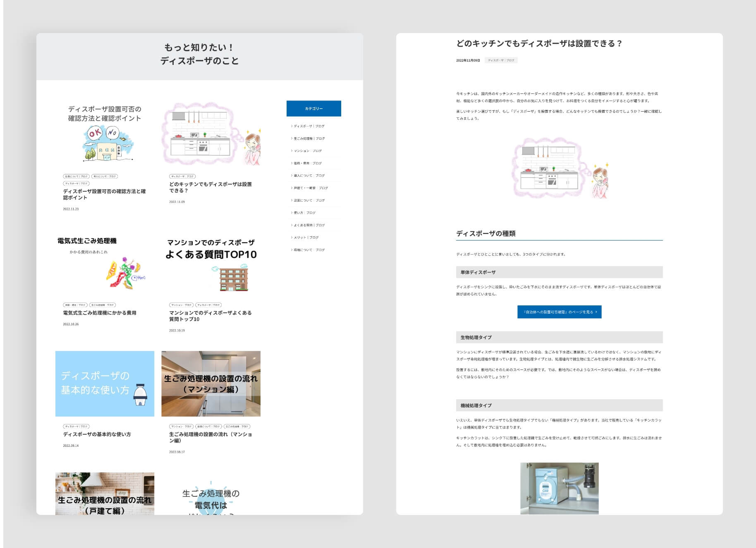The height and width of the screenshot is (548, 756).
Task: Open the よくある質問TOP10 thumbnail
Action: [x=211, y=262]
